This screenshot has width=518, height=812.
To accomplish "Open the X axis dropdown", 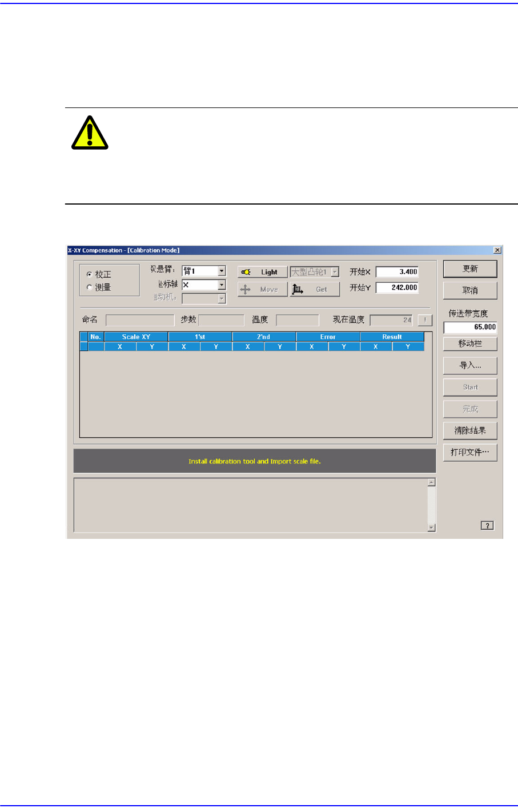I will point(222,285).
